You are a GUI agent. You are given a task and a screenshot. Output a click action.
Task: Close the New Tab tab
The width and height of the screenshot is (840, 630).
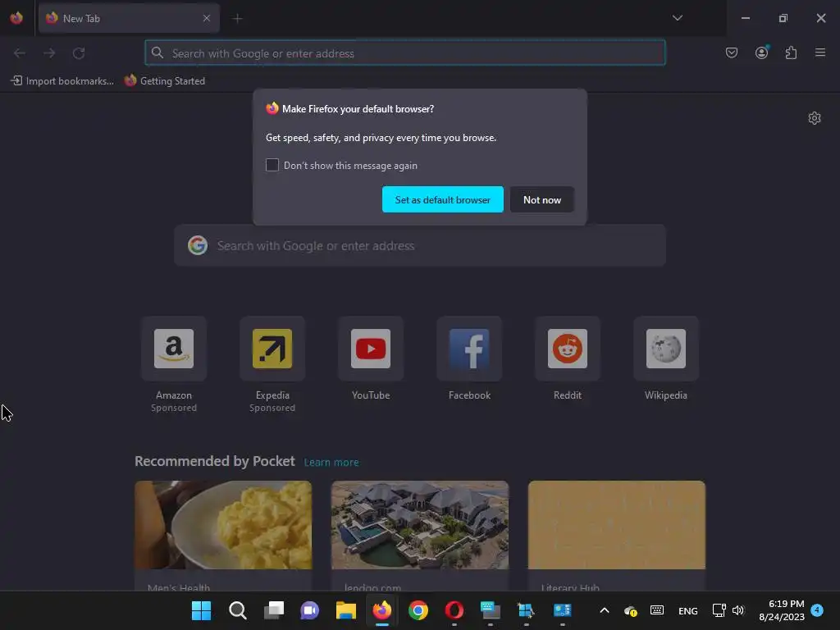coord(207,18)
